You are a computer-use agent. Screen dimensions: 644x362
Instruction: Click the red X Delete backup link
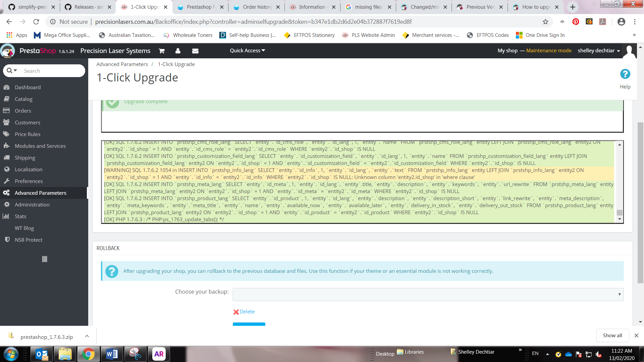tap(244, 312)
